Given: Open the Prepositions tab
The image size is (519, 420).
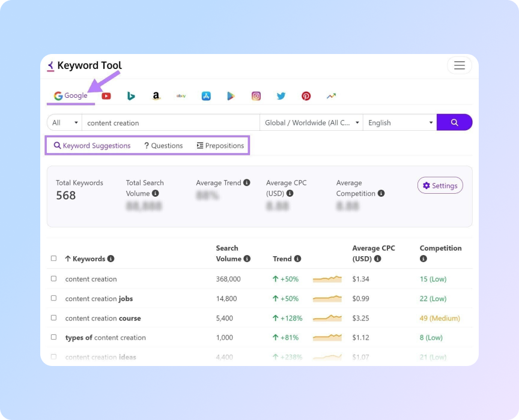Looking at the screenshot, I should (x=220, y=145).
